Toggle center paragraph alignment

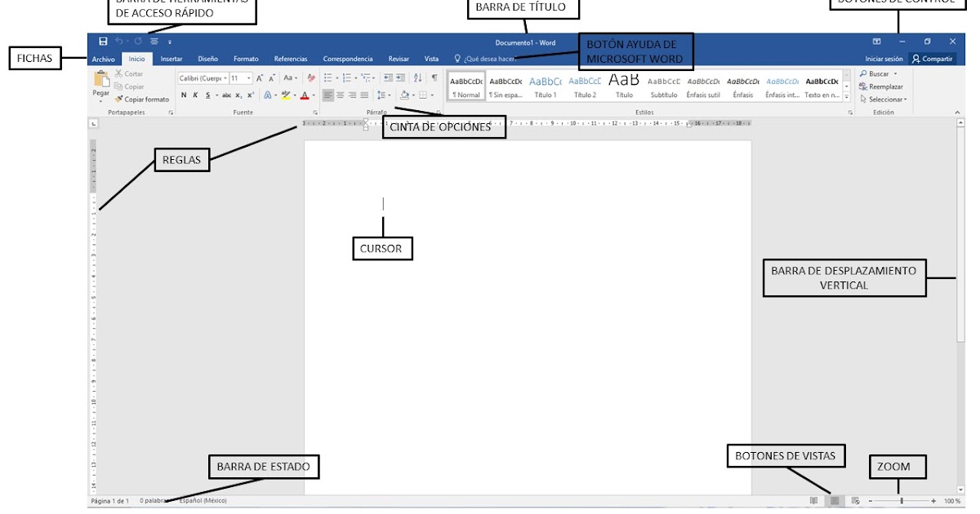341,95
